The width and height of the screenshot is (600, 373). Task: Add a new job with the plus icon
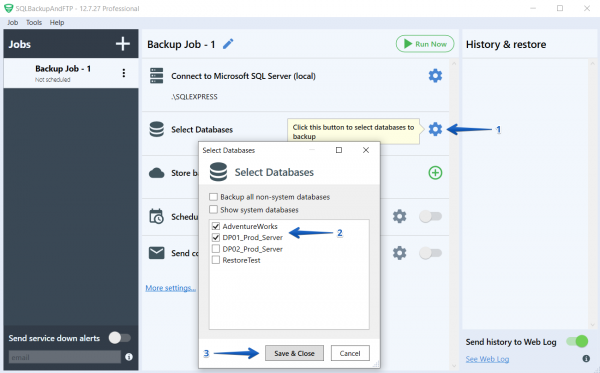123,44
